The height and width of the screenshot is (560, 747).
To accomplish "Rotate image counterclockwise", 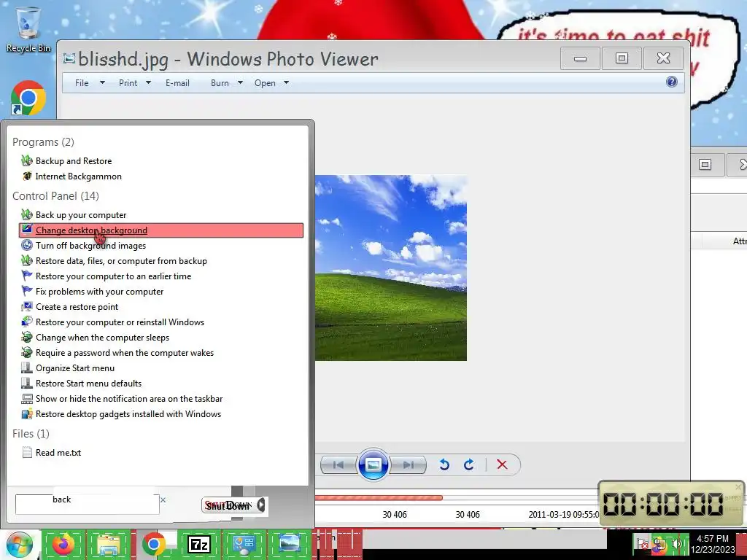I will coord(444,464).
